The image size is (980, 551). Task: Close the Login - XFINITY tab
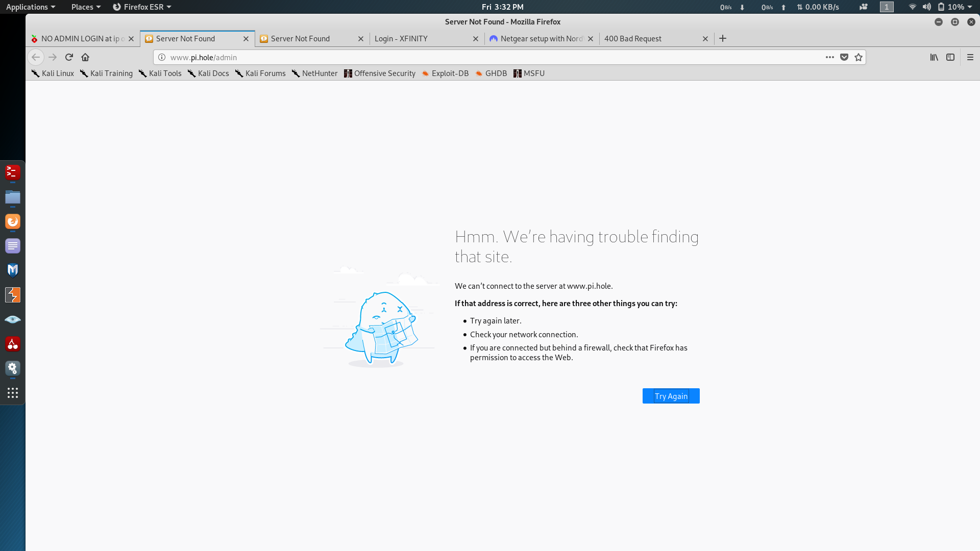tap(476, 39)
